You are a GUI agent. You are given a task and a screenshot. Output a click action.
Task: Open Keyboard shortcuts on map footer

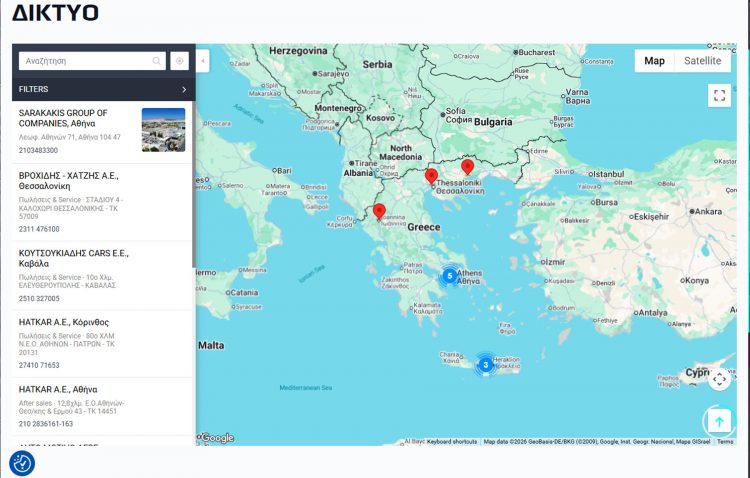(x=452, y=441)
